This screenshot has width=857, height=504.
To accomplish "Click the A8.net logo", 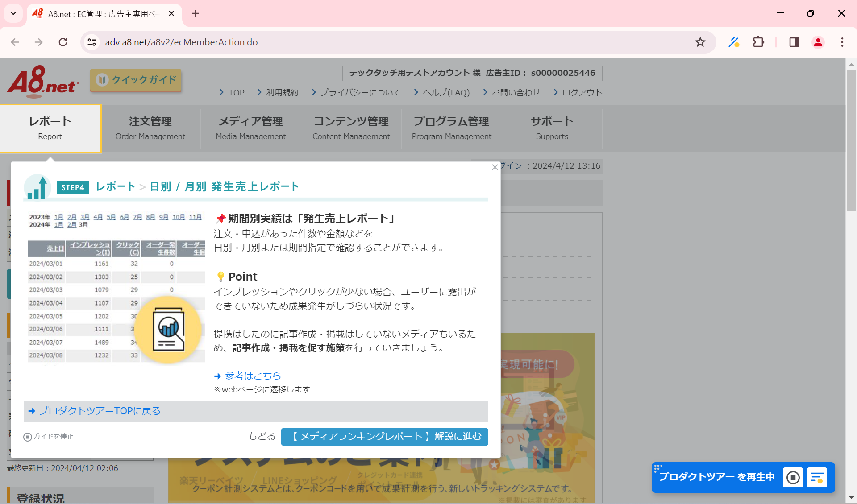I will coord(42,82).
